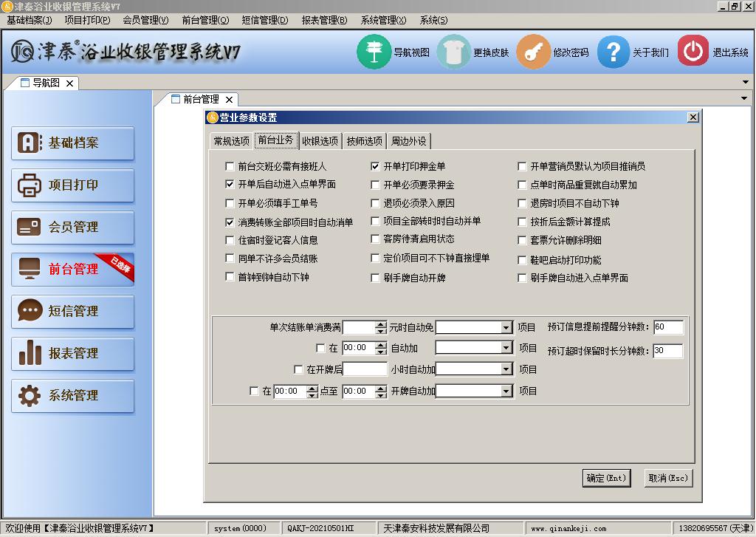Enable 前台交班必需有接班人 checkbox
The width and height of the screenshot is (756, 537).
click(x=230, y=167)
